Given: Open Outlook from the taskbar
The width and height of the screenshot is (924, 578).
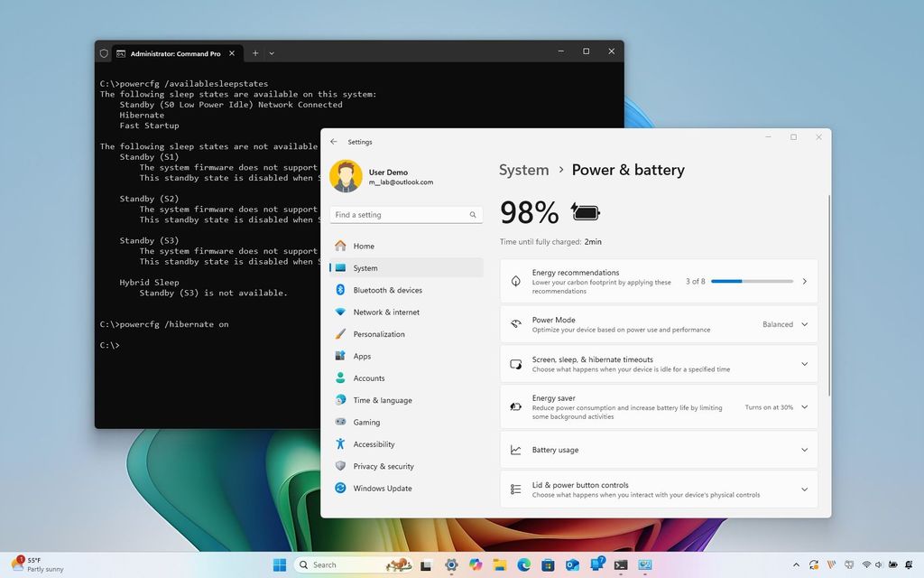Looking at the screenshot, I should pyautogui.click(x=573, y=564).
